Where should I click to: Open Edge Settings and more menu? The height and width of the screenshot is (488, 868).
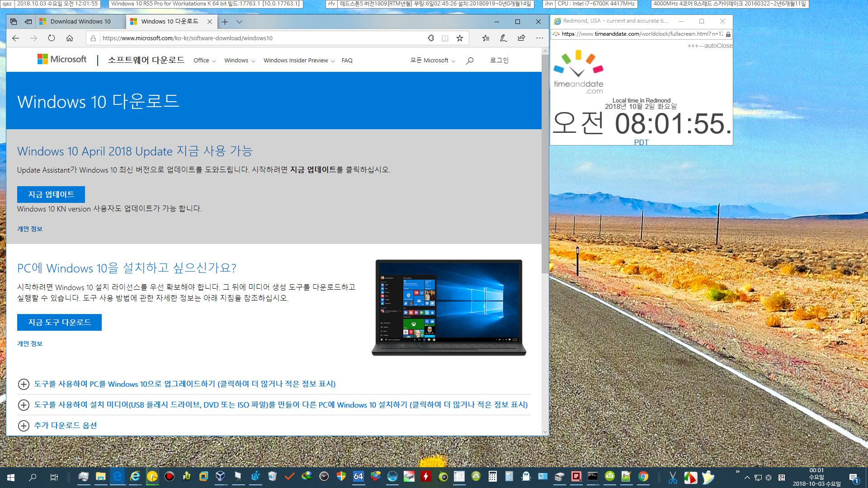pyautogui.click(x=539, y=38)
